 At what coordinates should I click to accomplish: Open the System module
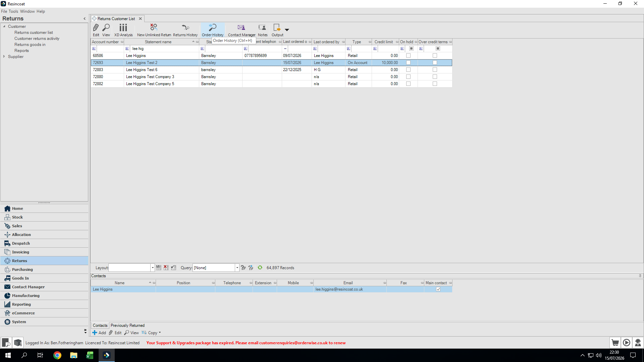tap(44, 322)
